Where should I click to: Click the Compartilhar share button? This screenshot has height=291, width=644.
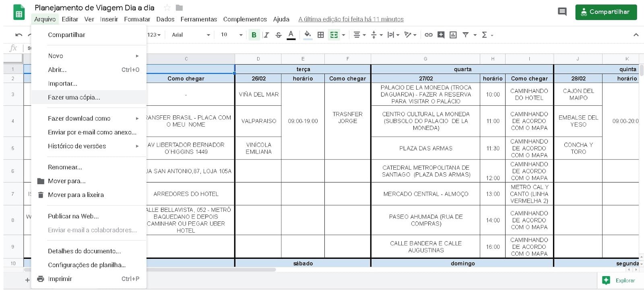coord(606,12)
